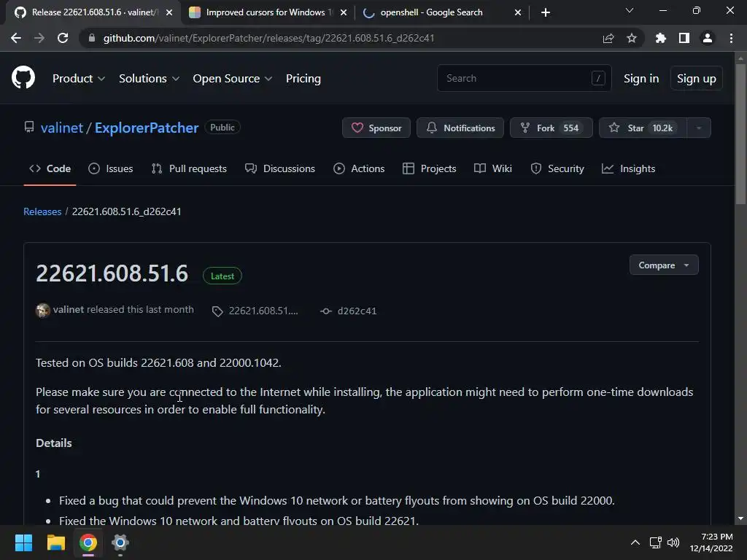
Task: Click the page vertical scrollbar thumb
Action: coord(740,133)
